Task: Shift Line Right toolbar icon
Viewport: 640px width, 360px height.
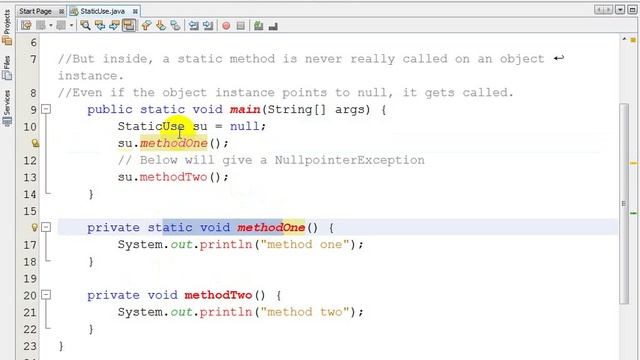Action: pyautogui.click(x=208, y=26)
